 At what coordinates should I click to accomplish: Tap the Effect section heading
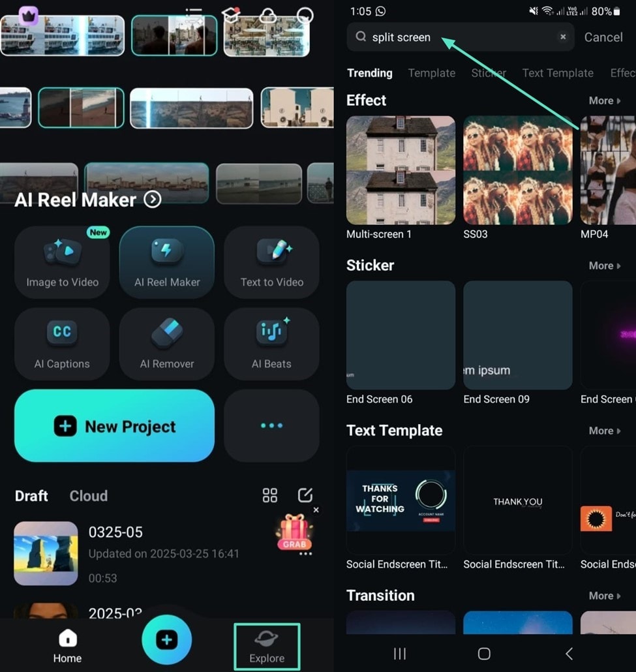[366, 100]
